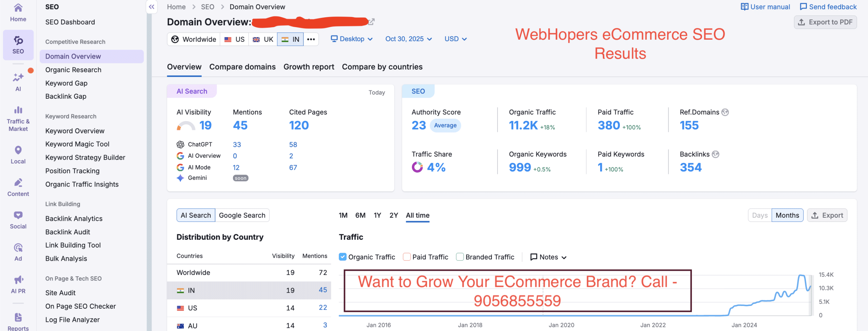This screenshot has height=331, width=868.
Task: Enable the Branded Traffic checkbox
Action: point(460,257)
